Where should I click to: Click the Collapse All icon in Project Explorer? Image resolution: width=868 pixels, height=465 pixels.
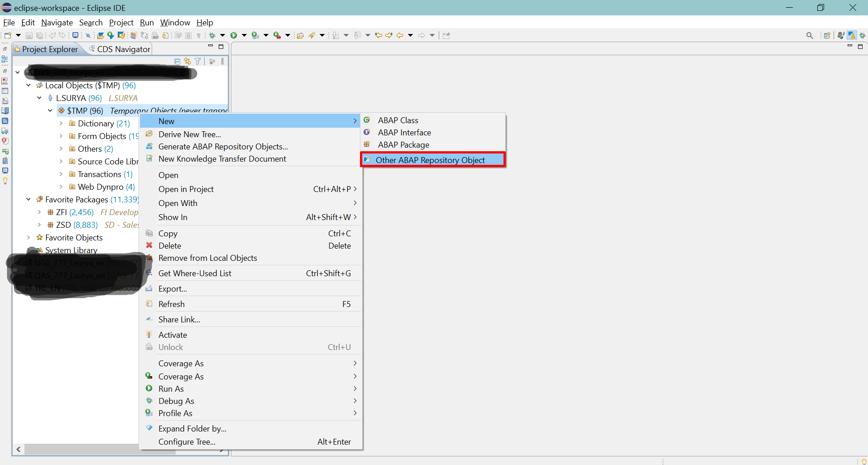[177, 61]
